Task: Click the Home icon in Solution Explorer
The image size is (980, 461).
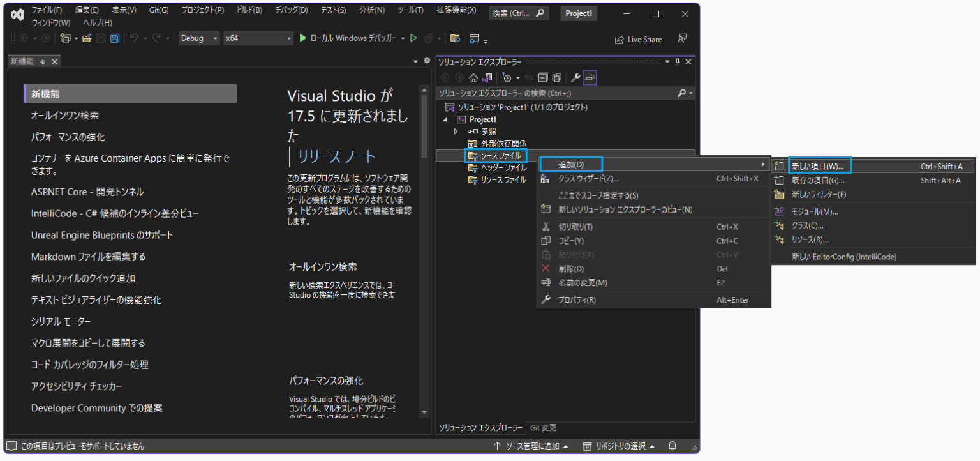Action: pyautogui.click(x=473, y=77)
